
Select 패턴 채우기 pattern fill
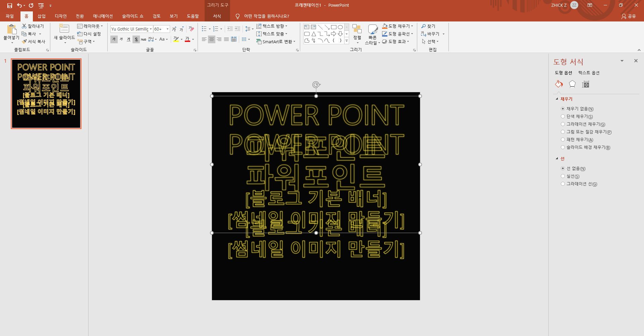[577, 139]
